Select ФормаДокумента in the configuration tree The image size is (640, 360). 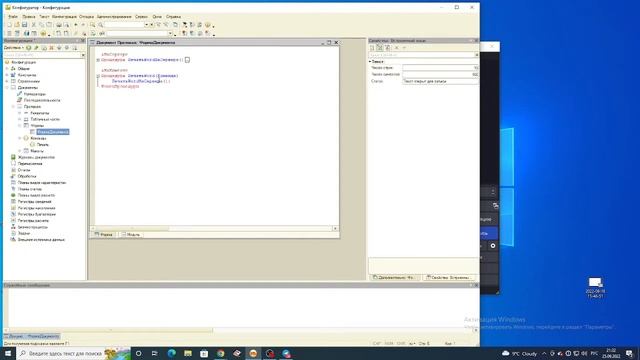(x=53, y=132)
